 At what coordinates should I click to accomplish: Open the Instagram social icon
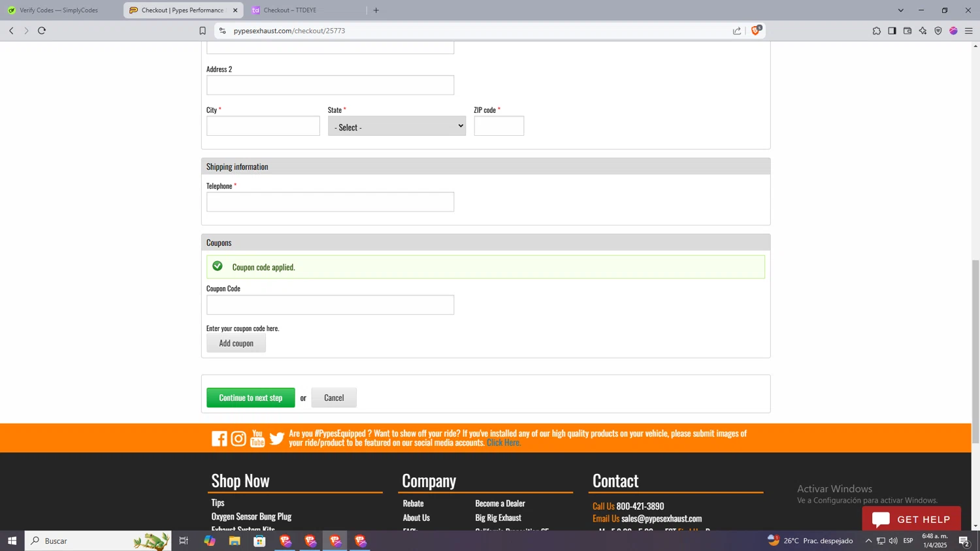pos(238,439)
